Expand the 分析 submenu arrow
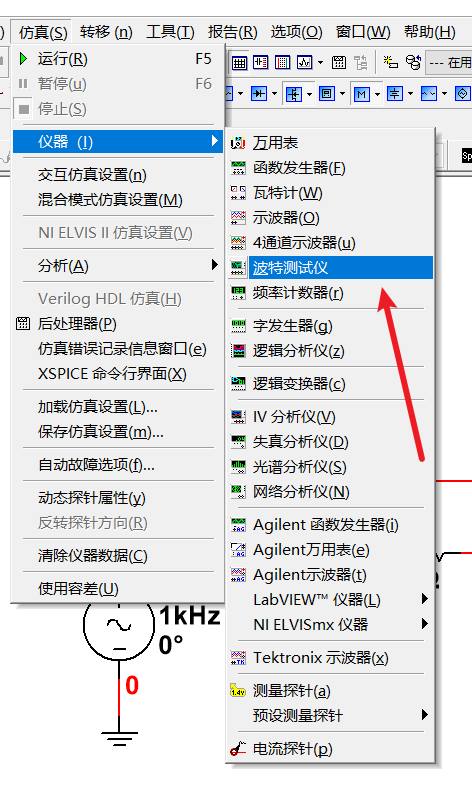472x790 pixels. (215, 265)
